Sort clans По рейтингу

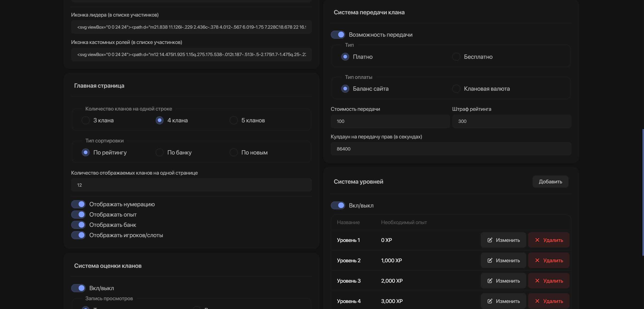pos(86,152)
